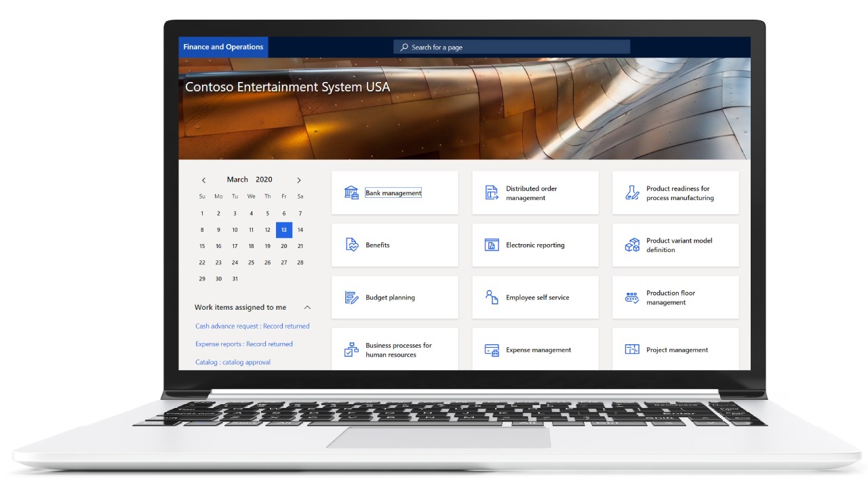Open Expense reports : Record returned
This screenshot has width=868, height=488.
pos(244,344)
